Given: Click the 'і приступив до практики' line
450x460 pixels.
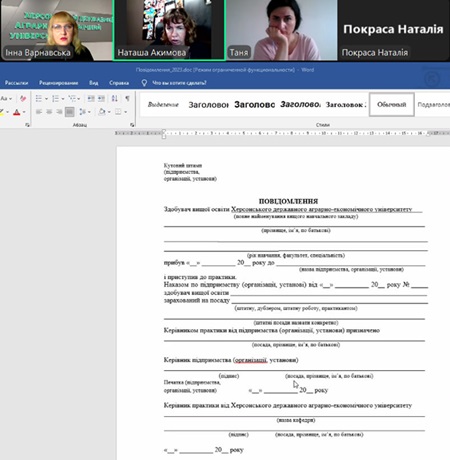Looking at the screenshot, I should [200, 277].
